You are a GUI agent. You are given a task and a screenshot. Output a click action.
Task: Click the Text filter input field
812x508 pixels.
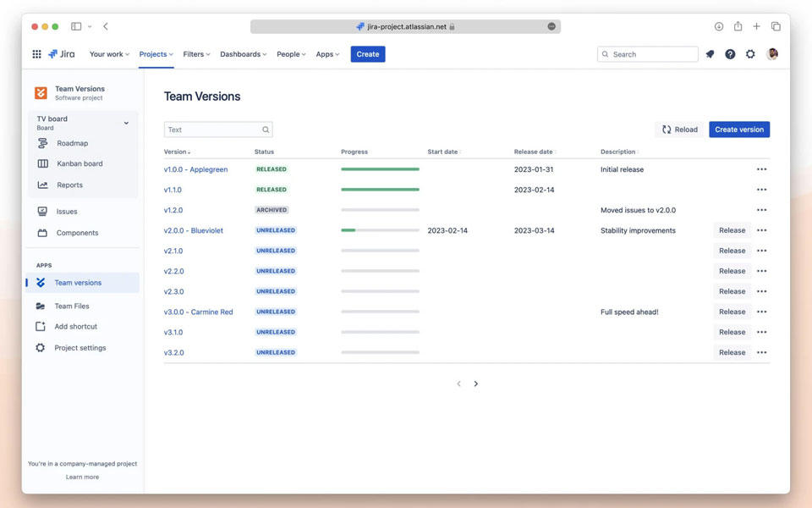click(x=213, y=130)
